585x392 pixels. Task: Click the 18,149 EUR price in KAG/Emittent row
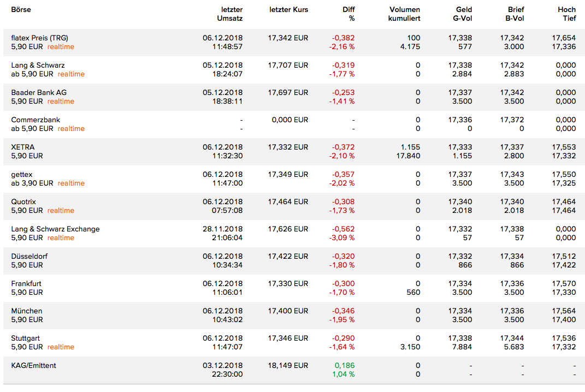pyautogui.click(x=288, y=366)
